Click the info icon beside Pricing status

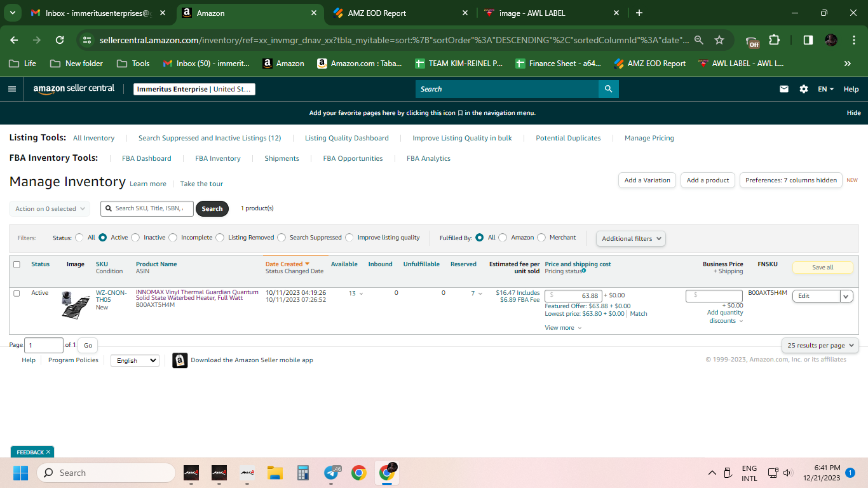(584, 271)
